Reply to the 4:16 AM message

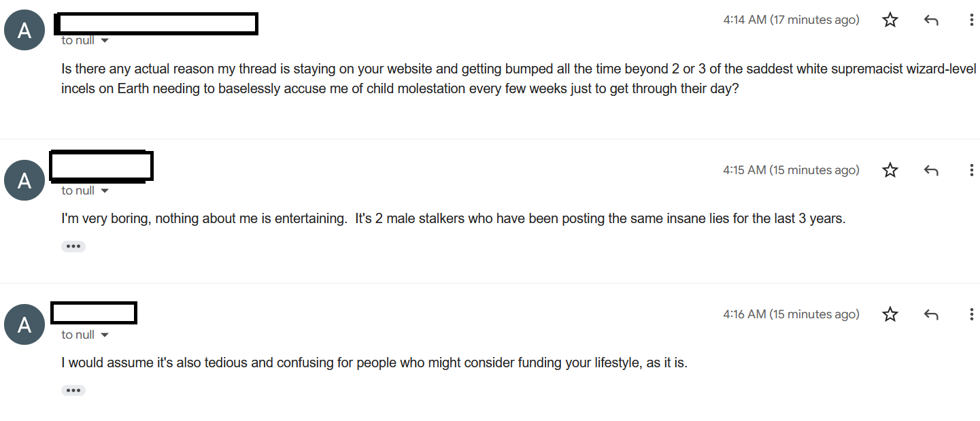click(x=931, y=314)
